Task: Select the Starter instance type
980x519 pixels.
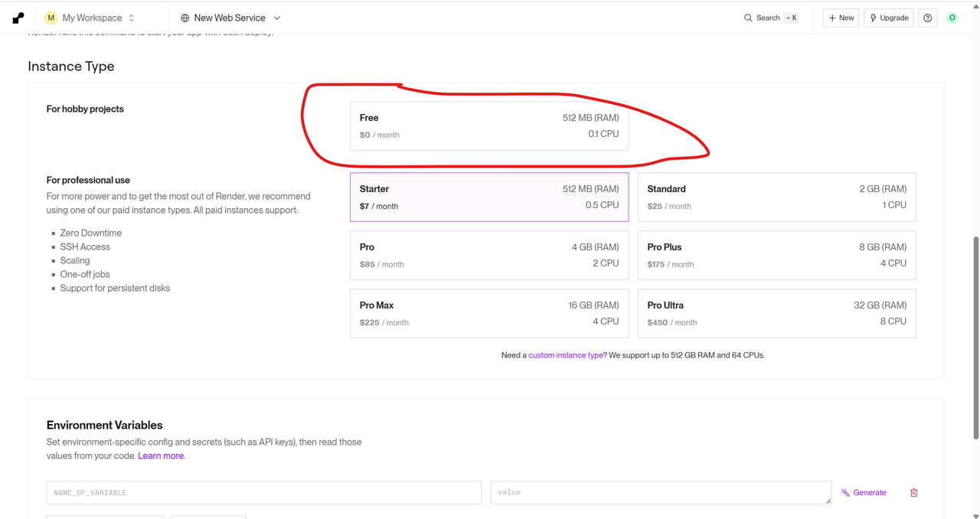Action: coord(489,197)
